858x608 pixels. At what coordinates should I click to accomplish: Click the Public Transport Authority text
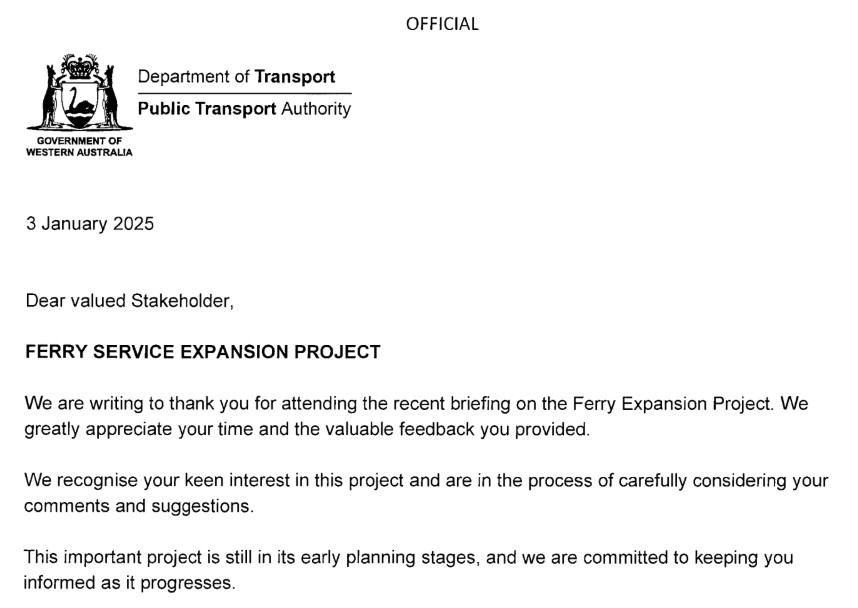click(x=244, y=108)
